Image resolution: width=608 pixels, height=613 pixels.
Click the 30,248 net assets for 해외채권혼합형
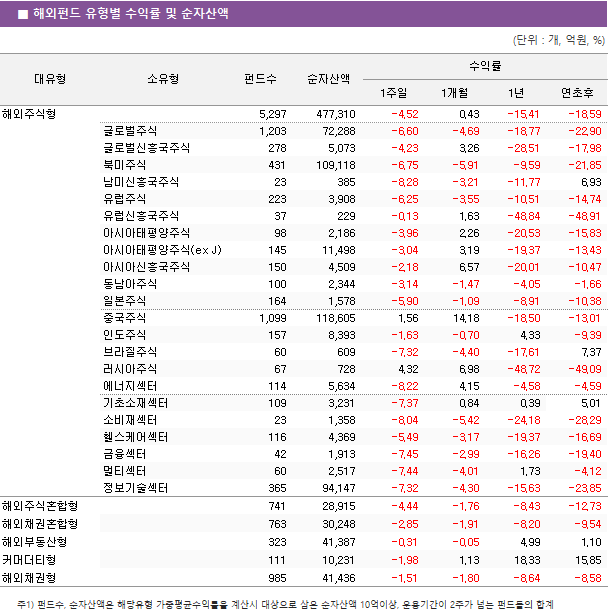(339, 524)
